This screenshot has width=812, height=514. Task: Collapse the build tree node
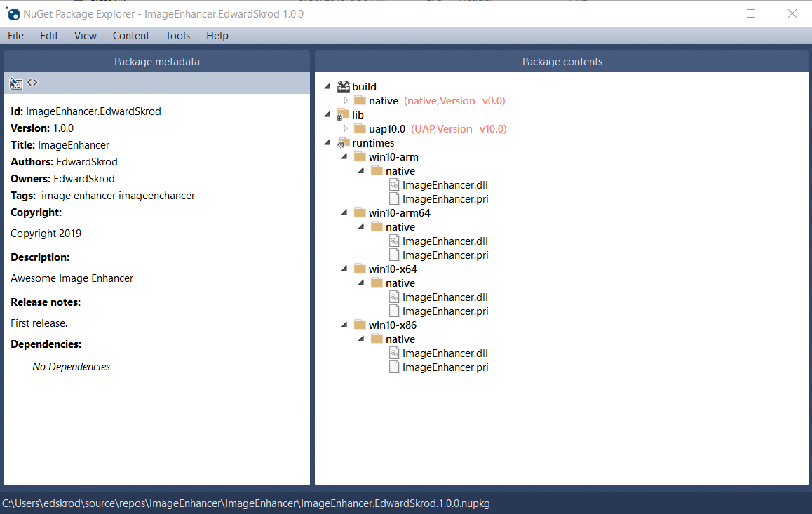327,86
